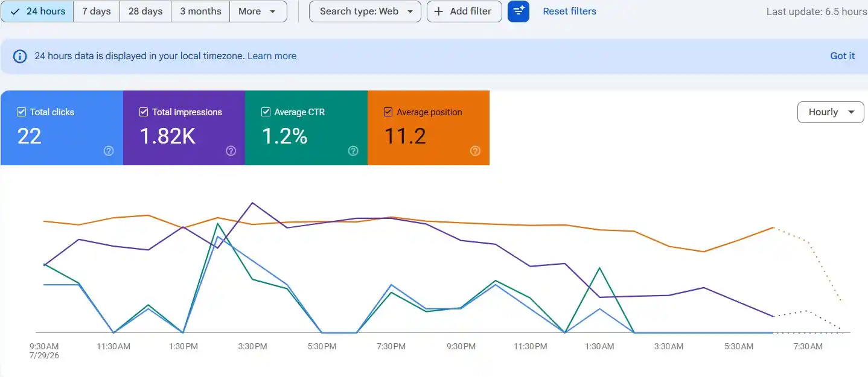
Task: Select the 28 days date range
Action: 145,11
